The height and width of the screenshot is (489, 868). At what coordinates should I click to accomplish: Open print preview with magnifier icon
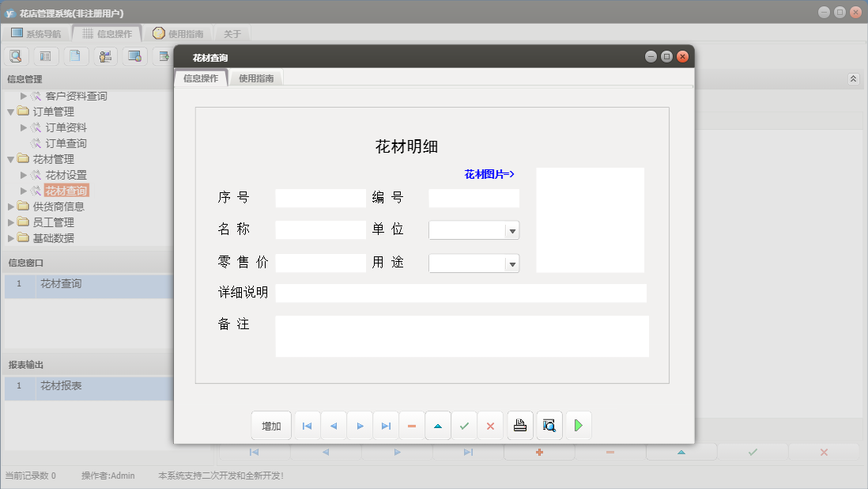pyautogui.click(x=549, y=425)
